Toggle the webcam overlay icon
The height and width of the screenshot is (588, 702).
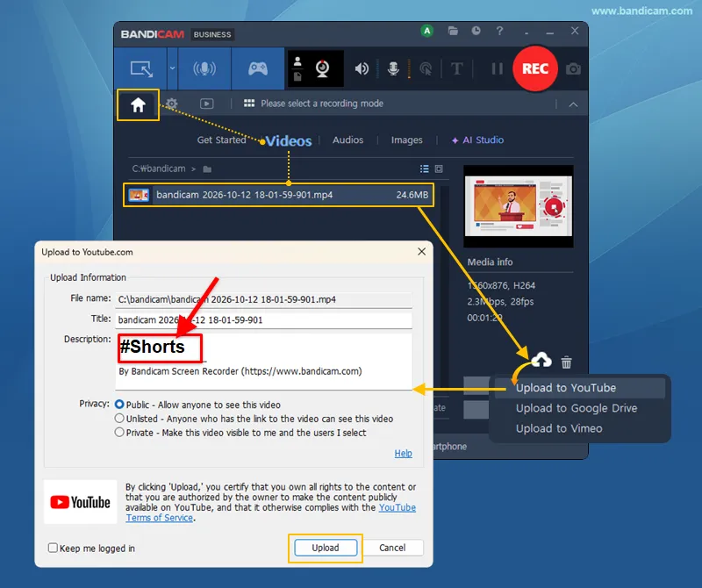click(322, 68)
